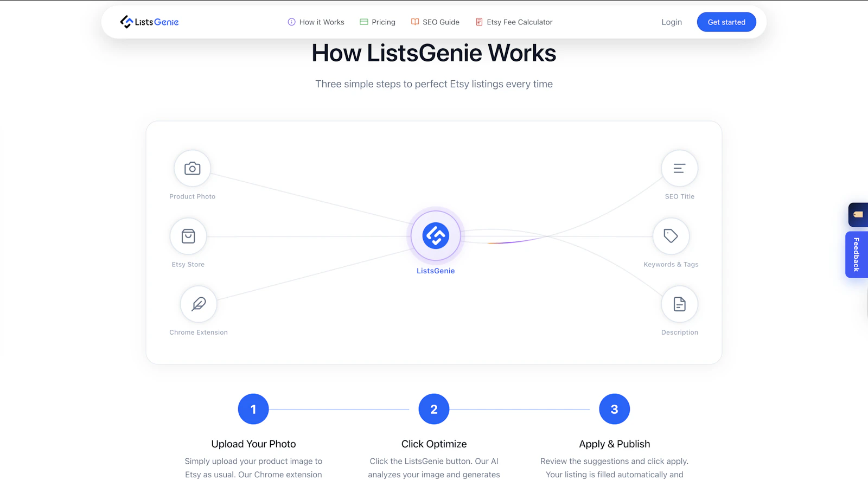Click the Keywords & Tags label
The width and height of the screenshot is (868, 480).
coord(671,265)
